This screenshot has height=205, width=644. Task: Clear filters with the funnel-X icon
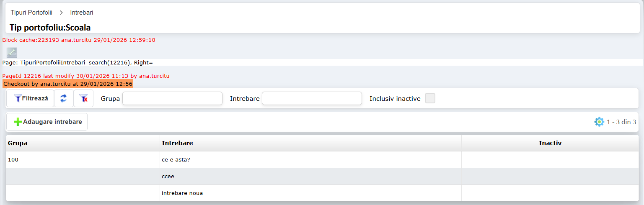[x=83, y=98]
